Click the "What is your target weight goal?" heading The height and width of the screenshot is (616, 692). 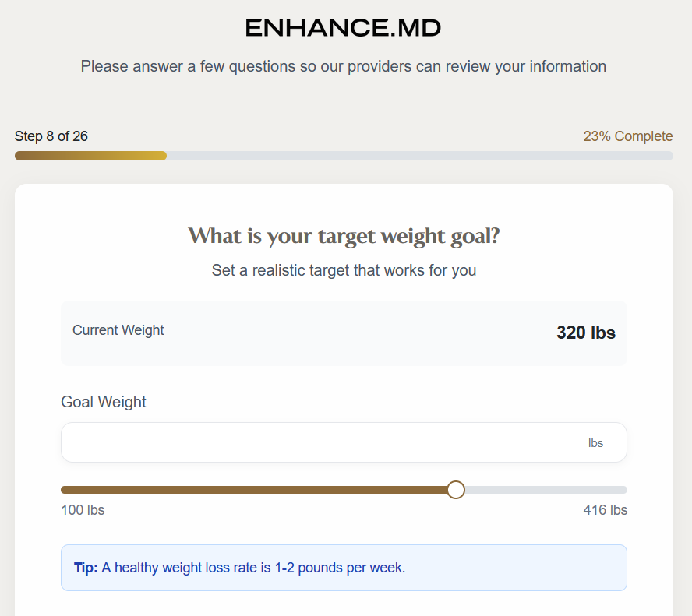click(344, 236)
